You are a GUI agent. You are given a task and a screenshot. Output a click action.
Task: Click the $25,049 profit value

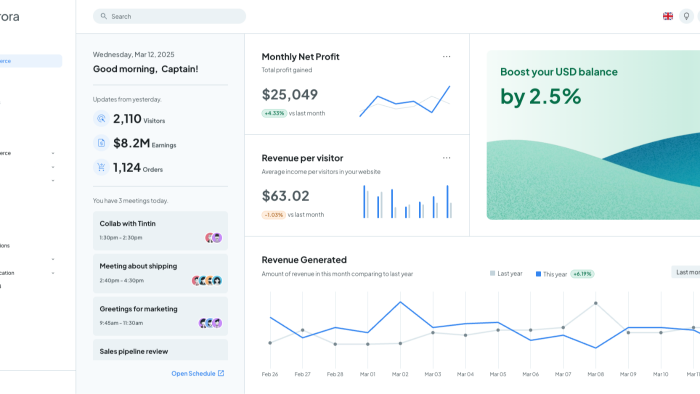tap(290, 95)
